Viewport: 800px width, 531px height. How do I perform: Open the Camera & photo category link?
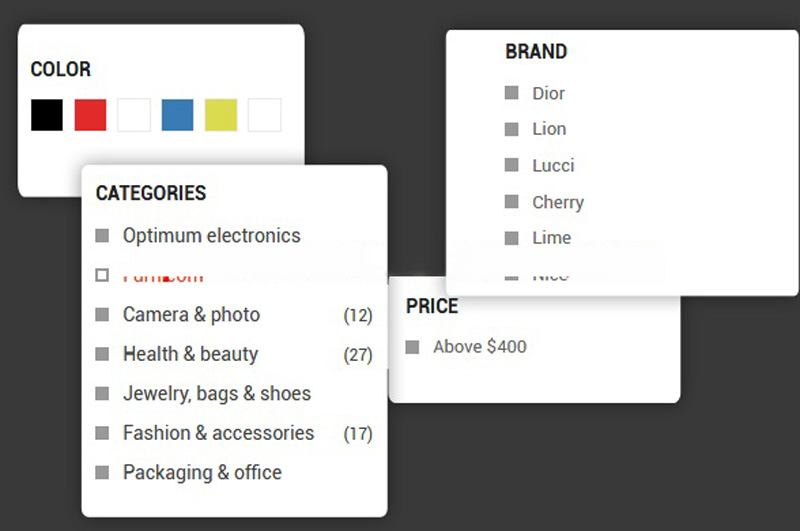pos(191,315)
